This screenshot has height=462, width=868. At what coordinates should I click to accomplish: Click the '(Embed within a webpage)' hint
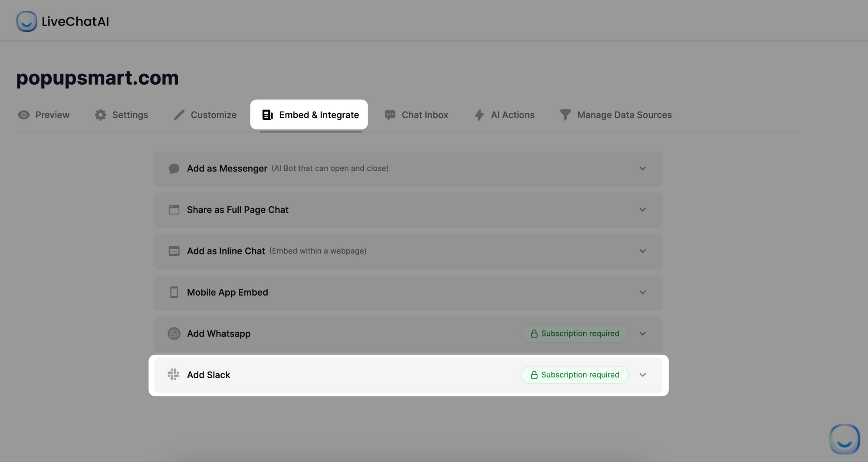click(x=318, y=251)
